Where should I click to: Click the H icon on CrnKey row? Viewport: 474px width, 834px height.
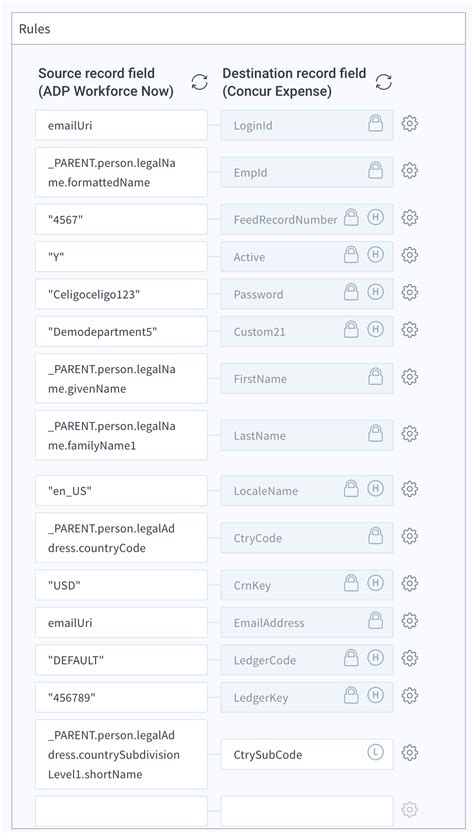coord(376,583)
